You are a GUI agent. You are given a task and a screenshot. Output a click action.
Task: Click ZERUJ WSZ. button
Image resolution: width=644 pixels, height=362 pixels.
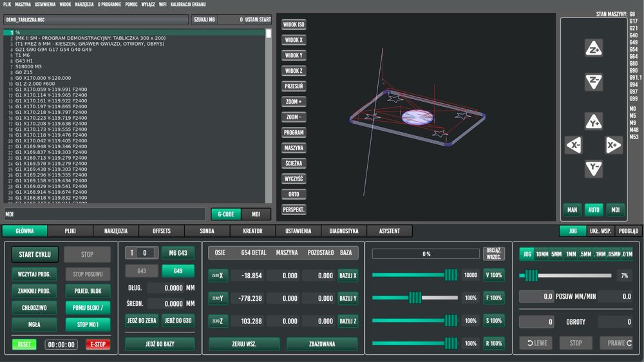(x=244, y=343)
